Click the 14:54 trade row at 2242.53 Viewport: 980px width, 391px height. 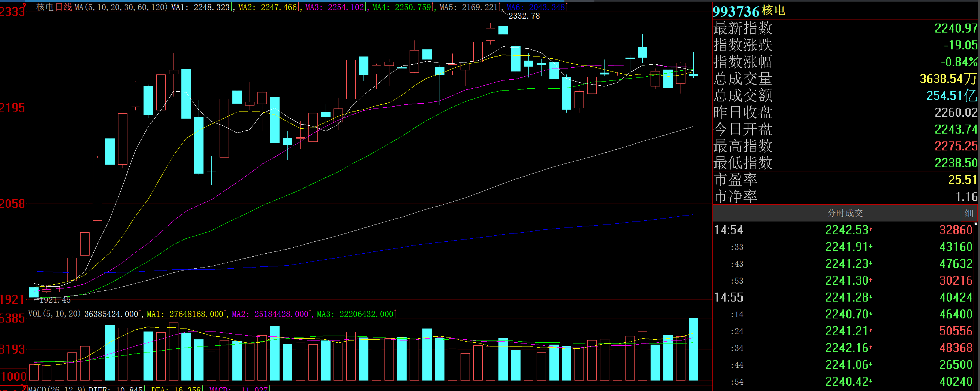(845, 230)
